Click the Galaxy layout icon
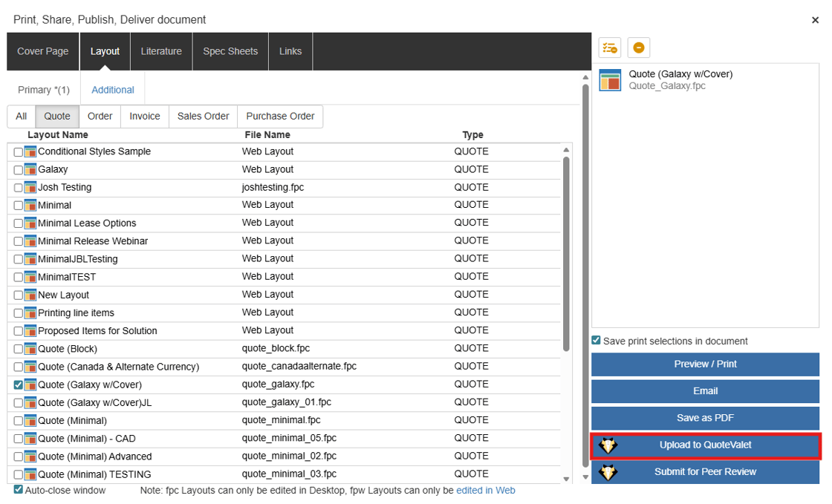Viewport: 832px width, 504px height. pos(30,170)
